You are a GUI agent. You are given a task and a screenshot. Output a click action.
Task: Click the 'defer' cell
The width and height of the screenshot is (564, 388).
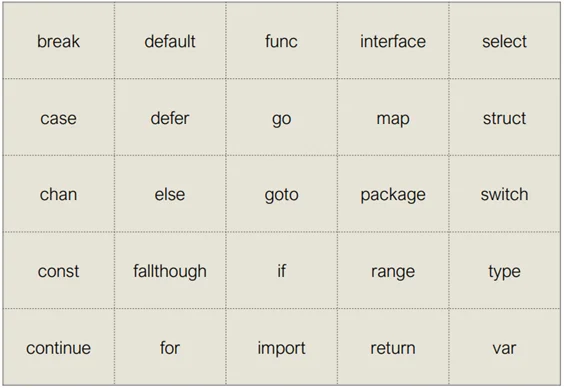(x=170, y=118)
